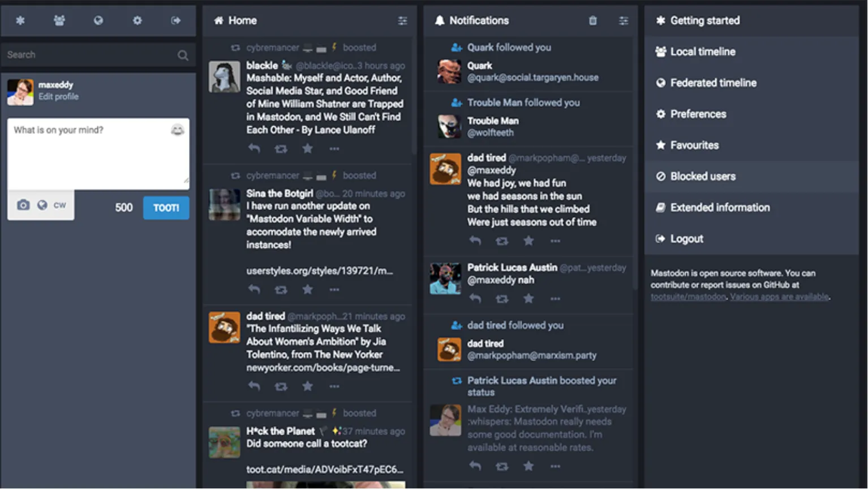Click the Home column header
Image resolution: width=868 pixels, height=489 pixels.
[310, 21]
